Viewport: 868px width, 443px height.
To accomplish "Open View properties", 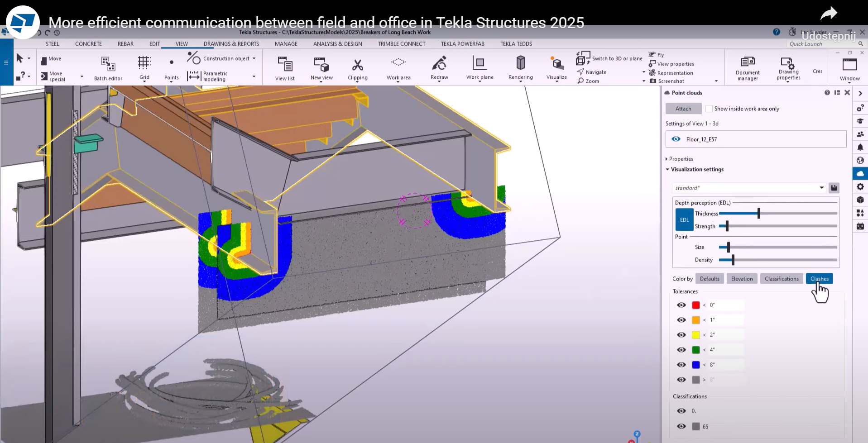I will (x=671, y=64).
